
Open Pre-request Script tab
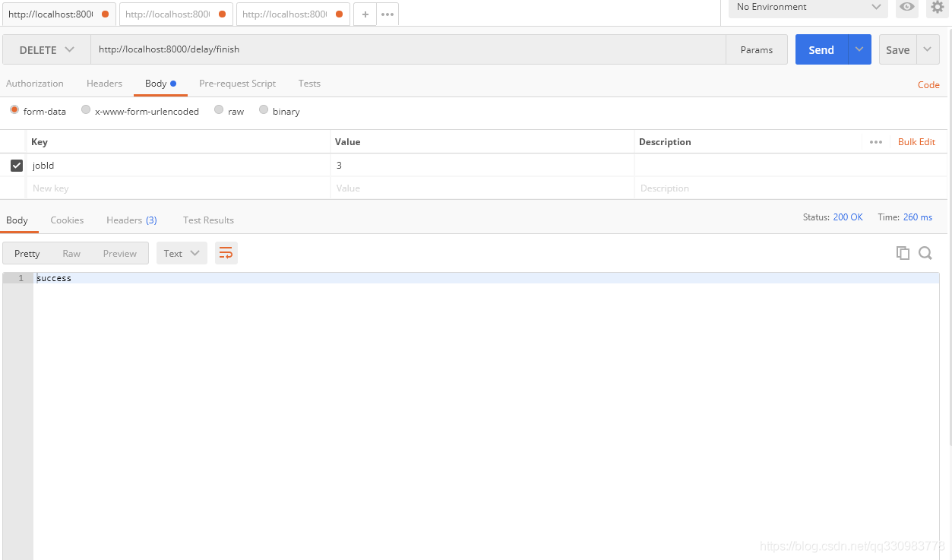[x=237, y=84]
